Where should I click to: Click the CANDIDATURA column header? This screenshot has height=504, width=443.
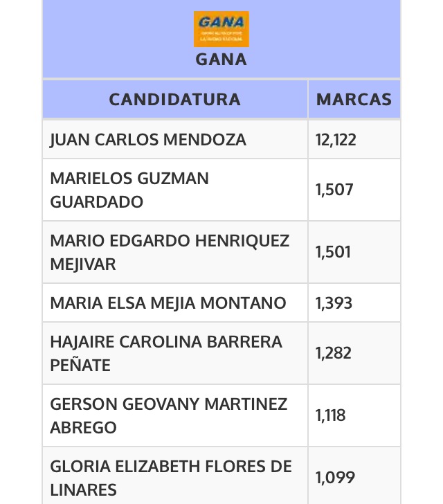click(x=175, y=99)
